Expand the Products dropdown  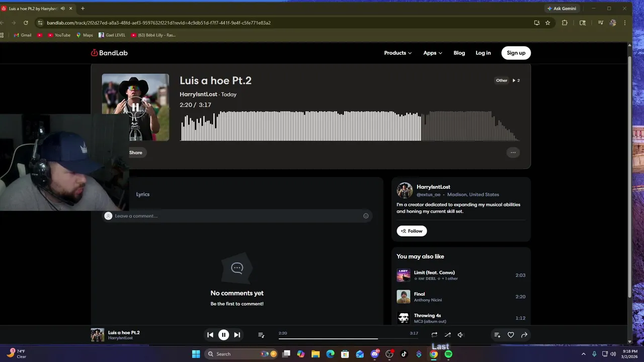point(397,53)
